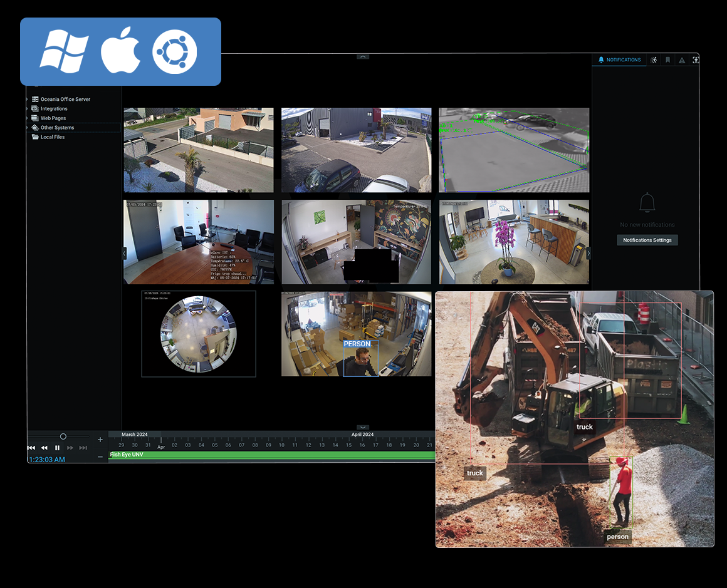Select the "Oceania Office Server" label
The width and height of the screenshot is (727, 588).
tap(65, 99)
